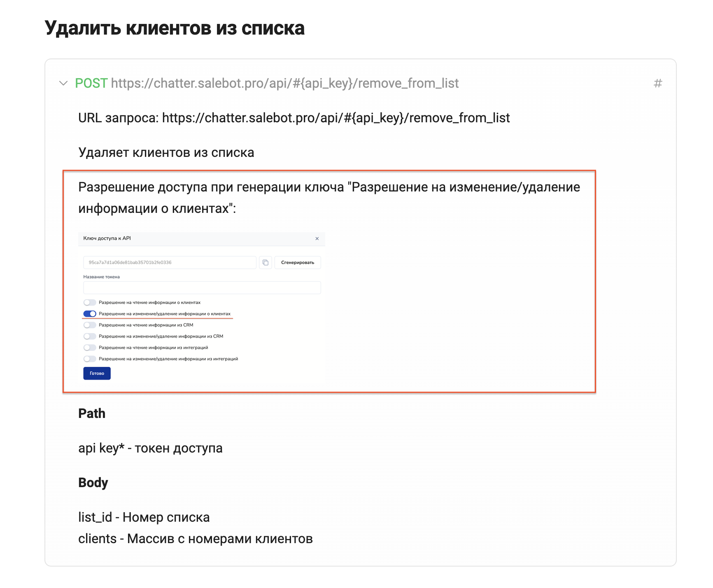Image resolution: width=713 pixels, height=588 pixels.
Task: Click the gray remove_from_list endpoint URL header
Action: (284, 83)
